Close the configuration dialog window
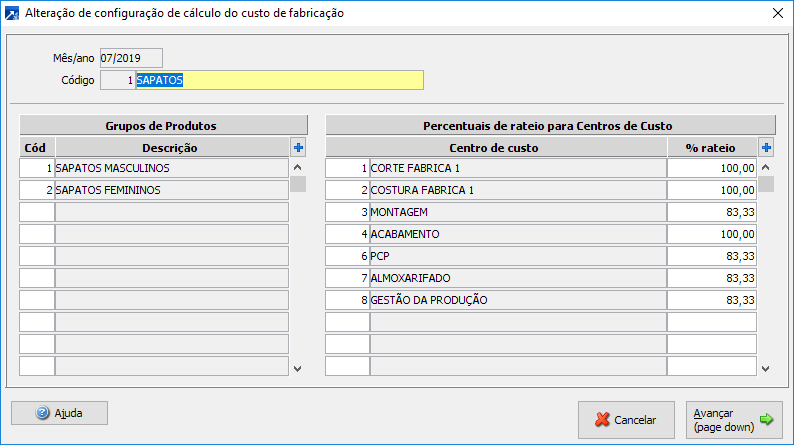Image resolution: width=794 pixels, height=445 pixels. (778, 13)
